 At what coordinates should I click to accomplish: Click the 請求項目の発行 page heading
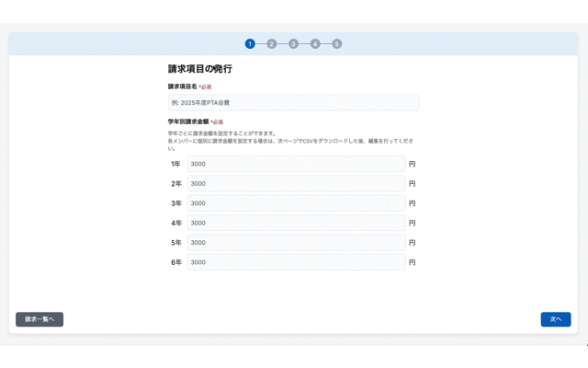coord(199,69)
